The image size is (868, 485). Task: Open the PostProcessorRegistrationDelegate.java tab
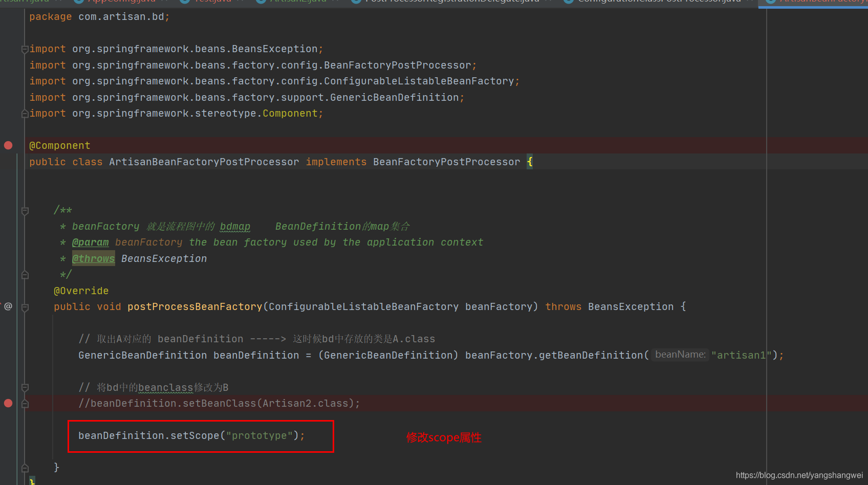click(x=452, y=2)
